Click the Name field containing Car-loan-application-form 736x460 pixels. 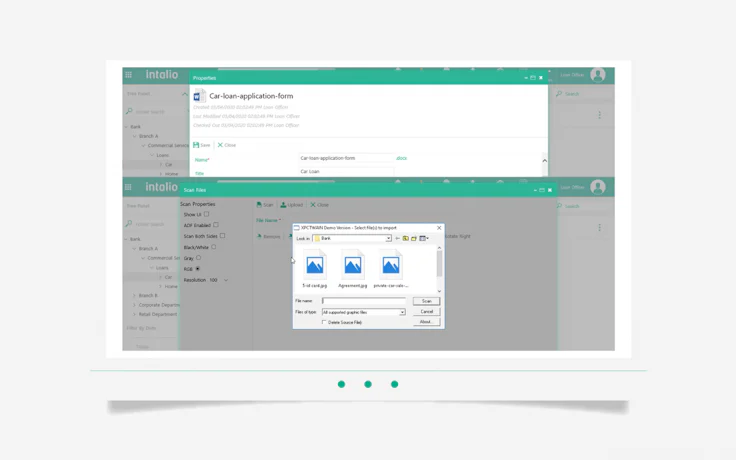pyautogui.click(x=346, y=158)
